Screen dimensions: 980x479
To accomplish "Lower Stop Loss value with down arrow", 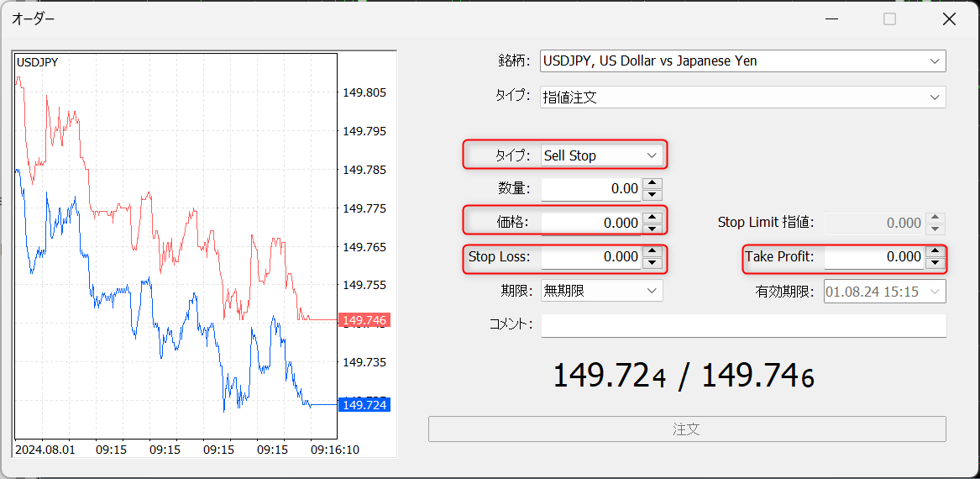I will tap(652, 262).
